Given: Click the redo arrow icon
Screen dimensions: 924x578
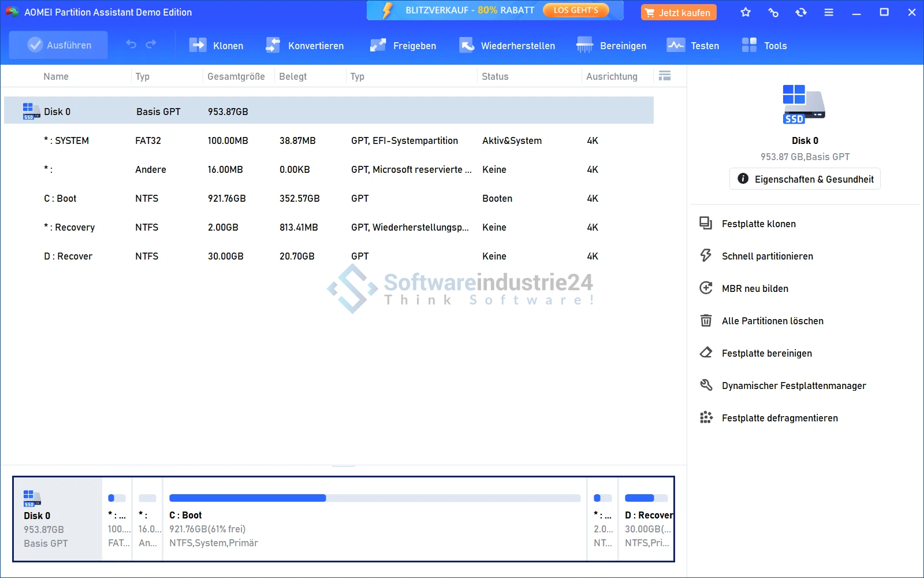Looking at the screenshot, I should click(151, 45).
